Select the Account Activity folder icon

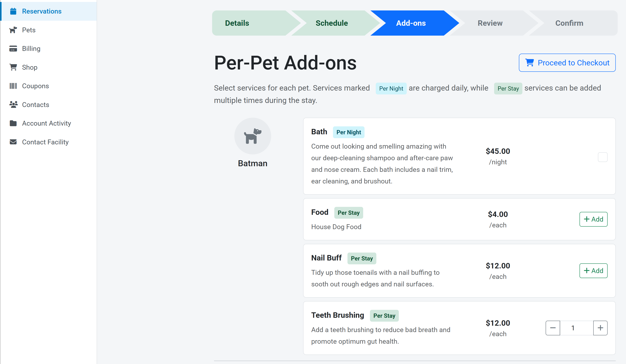click(13, 123)
